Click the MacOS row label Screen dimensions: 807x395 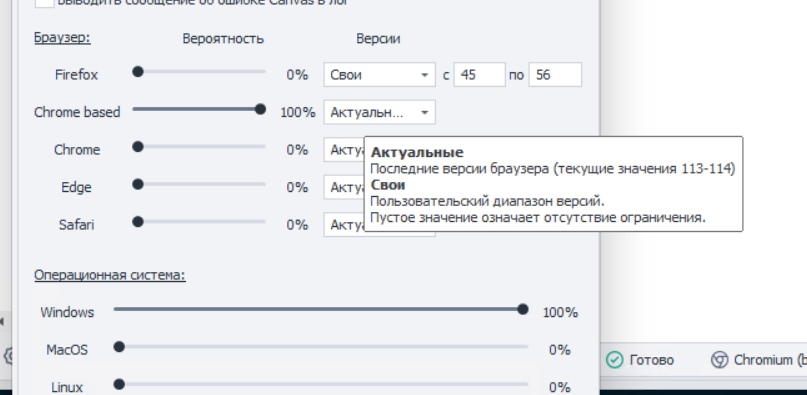pos(67,350)
